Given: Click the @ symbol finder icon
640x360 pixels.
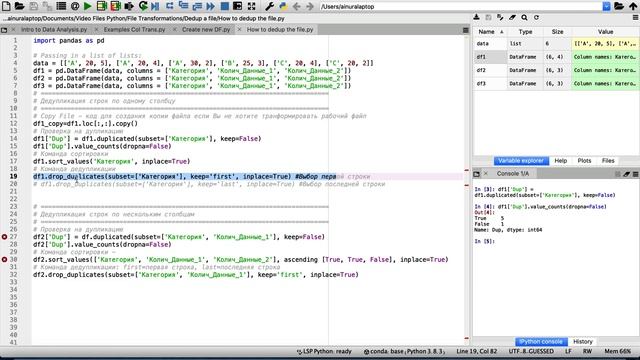Looking at the screenshot, I should (x=75, y=6).
